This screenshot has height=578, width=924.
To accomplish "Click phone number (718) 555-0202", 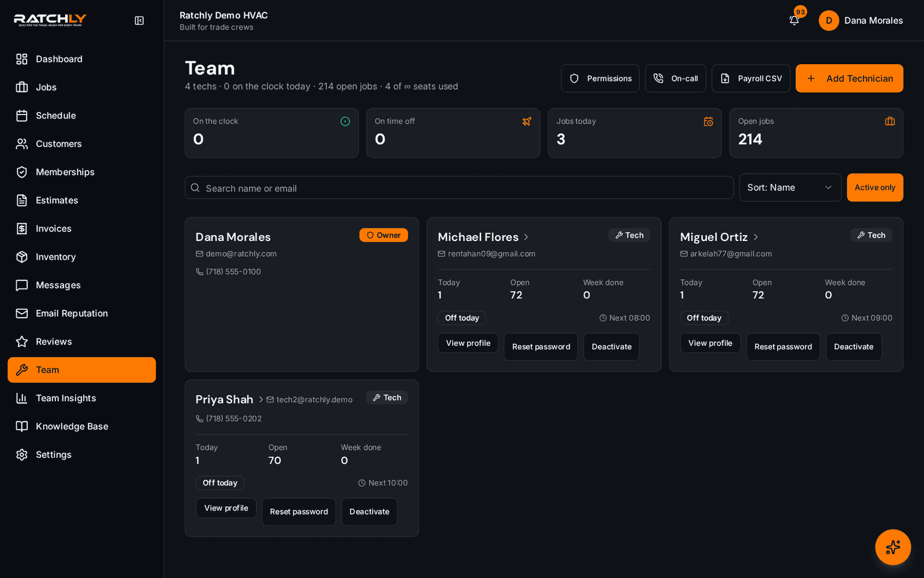I will coord(234,418).
